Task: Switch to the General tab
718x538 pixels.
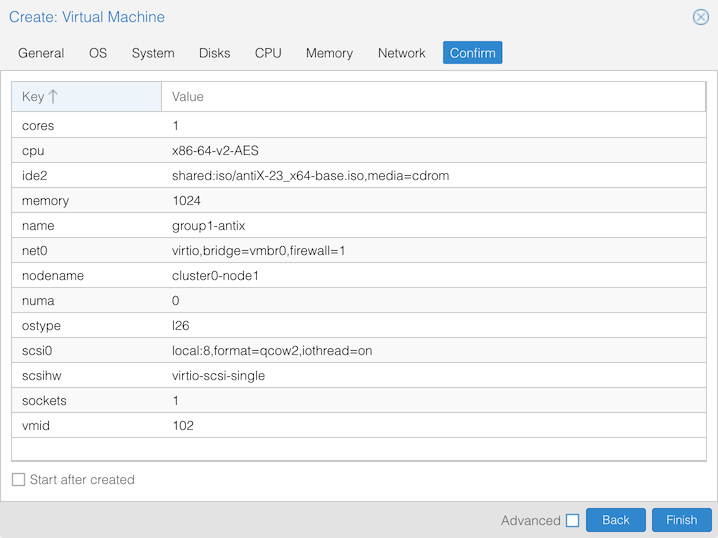Action: click(41, 53)
